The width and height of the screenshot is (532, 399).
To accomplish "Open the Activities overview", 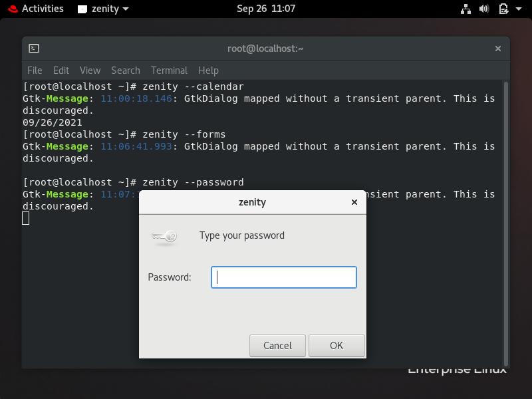I will pos(42,9).
